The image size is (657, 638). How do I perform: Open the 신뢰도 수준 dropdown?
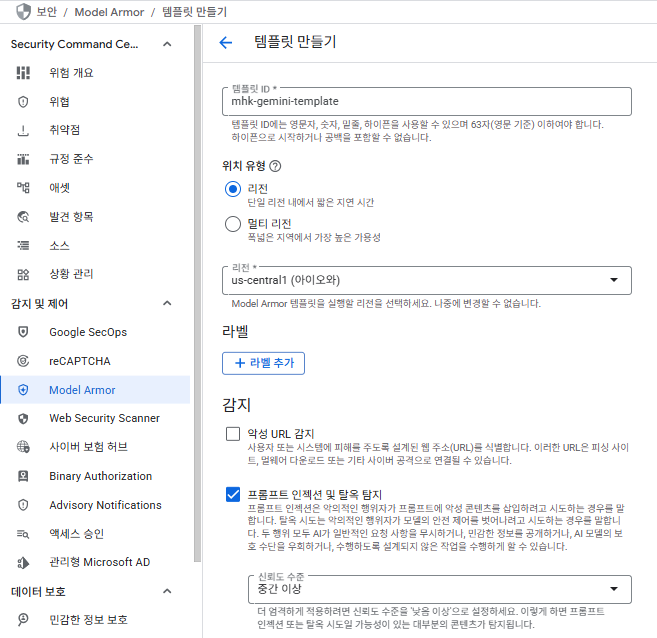[440, 589]
